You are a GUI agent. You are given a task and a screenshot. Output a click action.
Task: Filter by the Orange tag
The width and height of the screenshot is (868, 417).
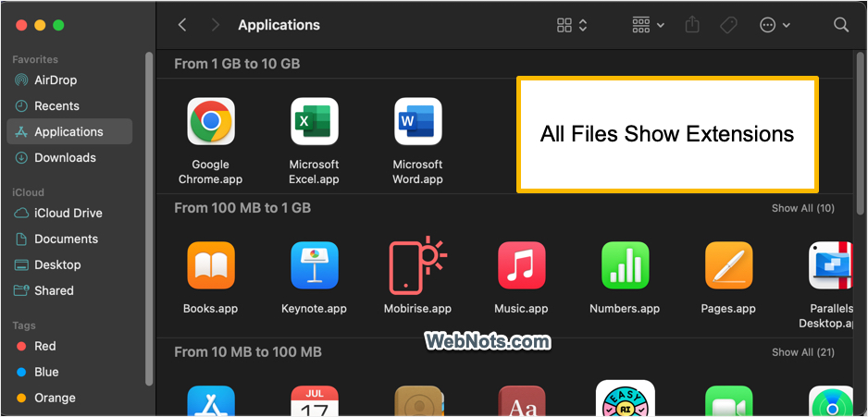pos(69,398)
